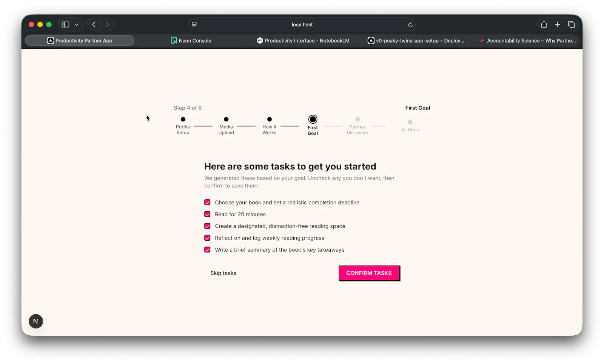Open the v0-peaky-twins-app-setup tab
Viewport: 604px width, 364px height.
(416, 41)
